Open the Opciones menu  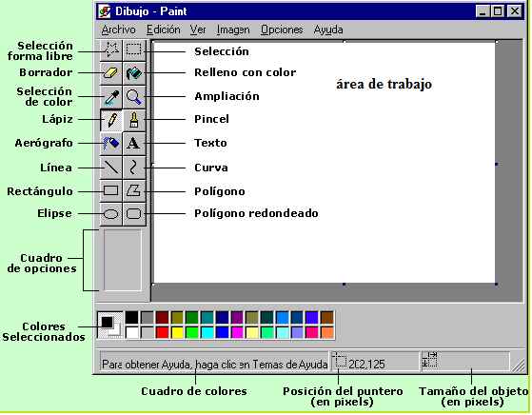(282, 30)
